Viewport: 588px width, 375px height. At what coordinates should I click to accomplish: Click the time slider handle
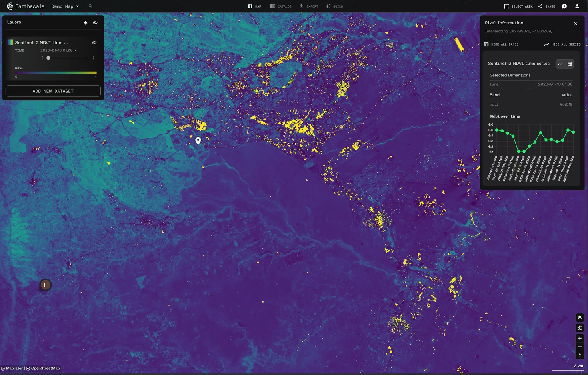pos(48,58)
